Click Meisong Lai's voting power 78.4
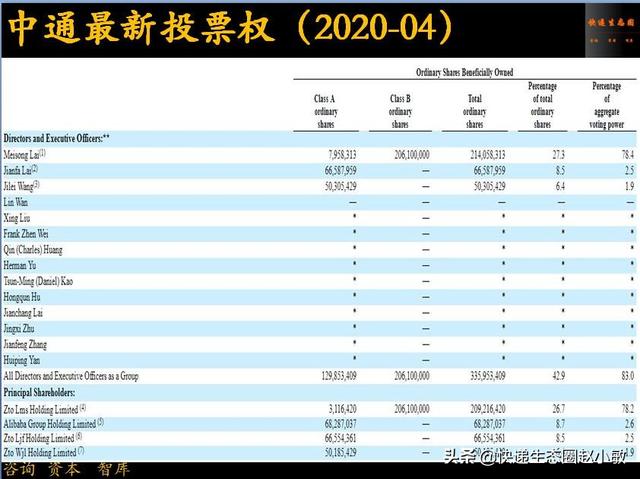 pos(627,155)
